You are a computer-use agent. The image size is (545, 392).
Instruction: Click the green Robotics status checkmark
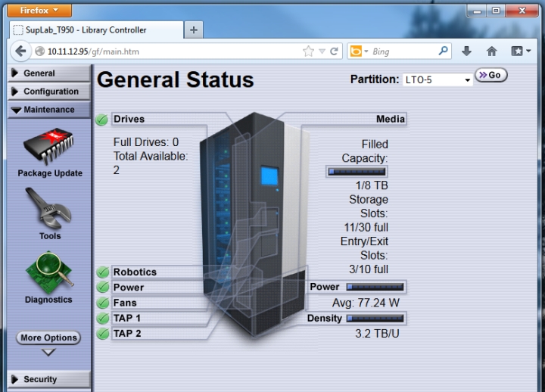coord(102,272)
